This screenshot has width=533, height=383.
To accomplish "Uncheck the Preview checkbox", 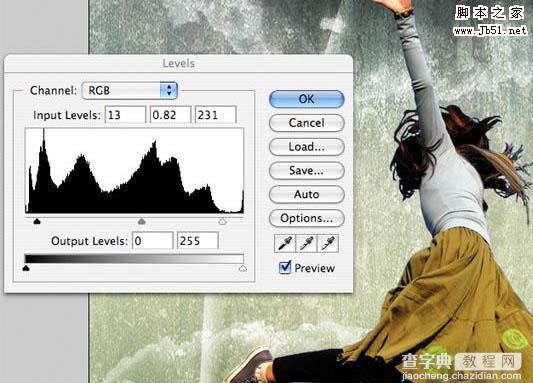I will [x=285, y=267].
